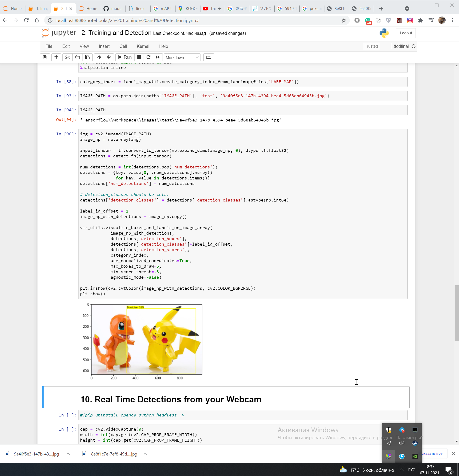The image size is (459, 476).
Task: Copy selected cells with the copy icon
Action: 77,57
